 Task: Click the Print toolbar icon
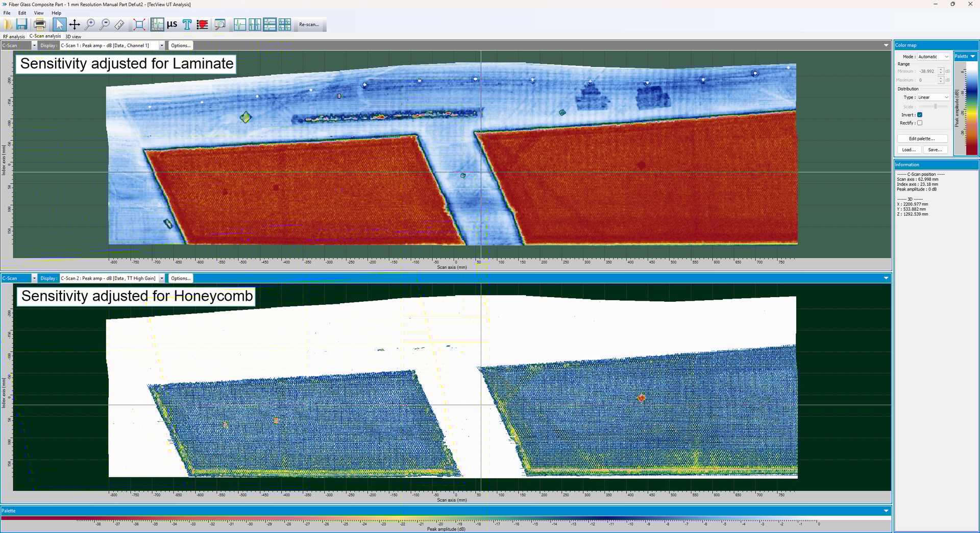[40, 24]
